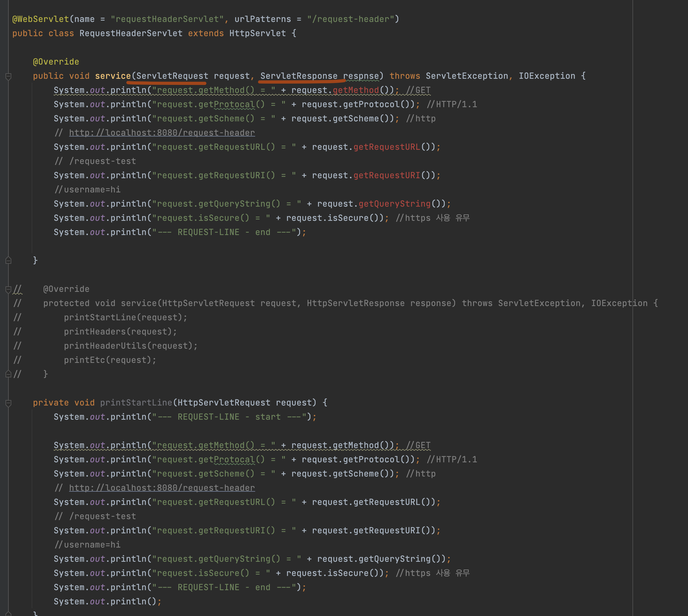
Task: Click the "--- REQUEST-LINE - start ---" string
Action: pyautogui.click(x=229, y=417)
